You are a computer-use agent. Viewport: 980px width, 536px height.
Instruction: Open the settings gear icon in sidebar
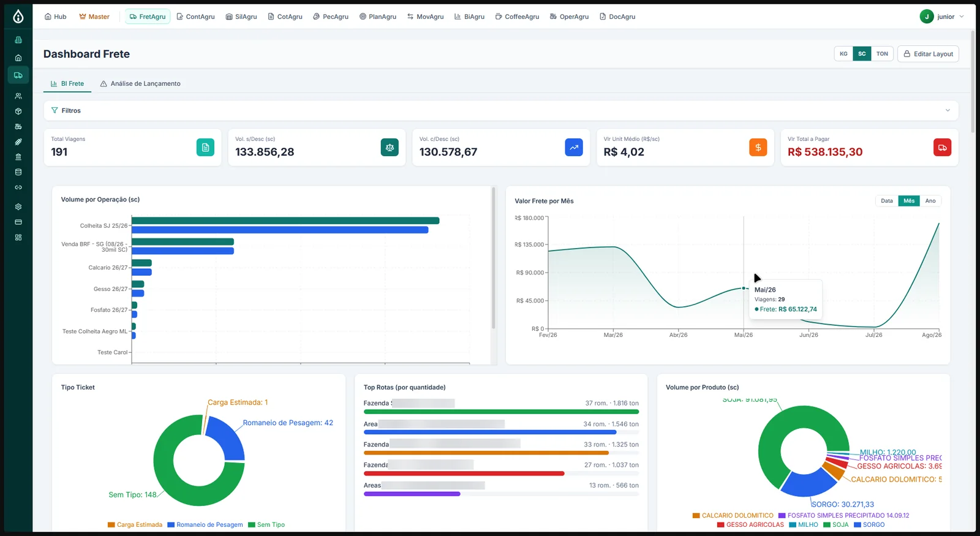18,207
